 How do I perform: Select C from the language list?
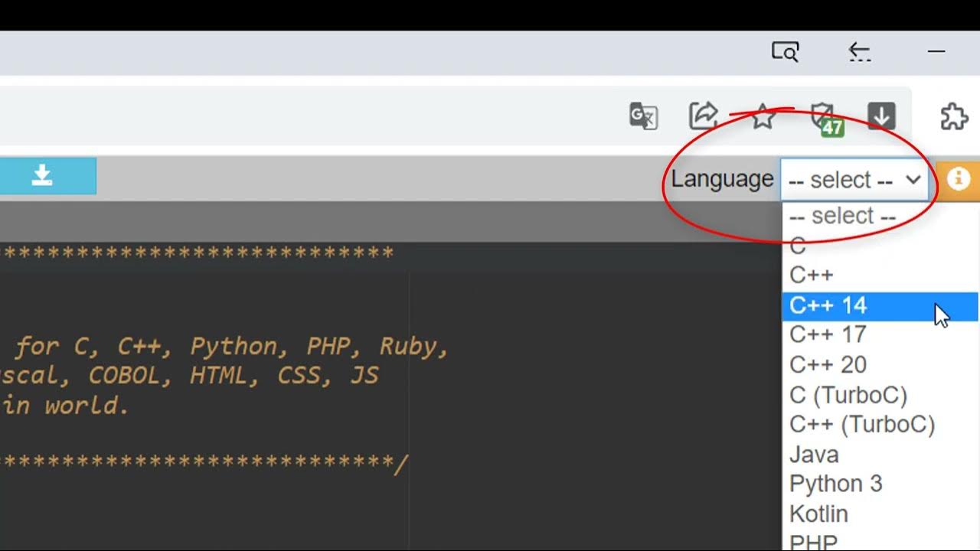click(798, 246)
